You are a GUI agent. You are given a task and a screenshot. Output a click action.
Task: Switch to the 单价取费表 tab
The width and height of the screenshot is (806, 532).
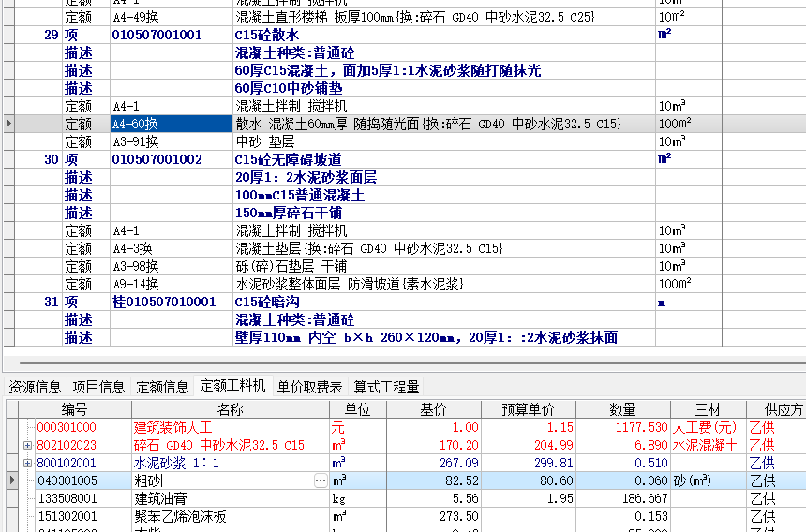[309, 387]
